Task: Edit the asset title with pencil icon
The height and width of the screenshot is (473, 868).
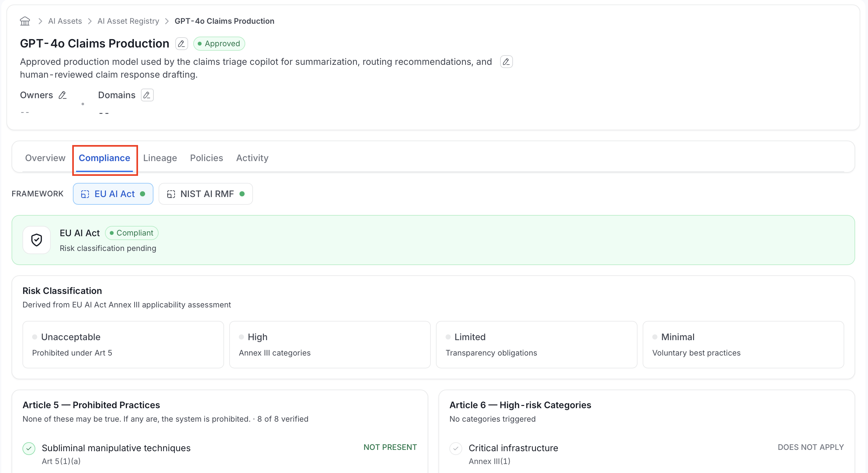Action: pyautogui.click(x=181, y=44)
